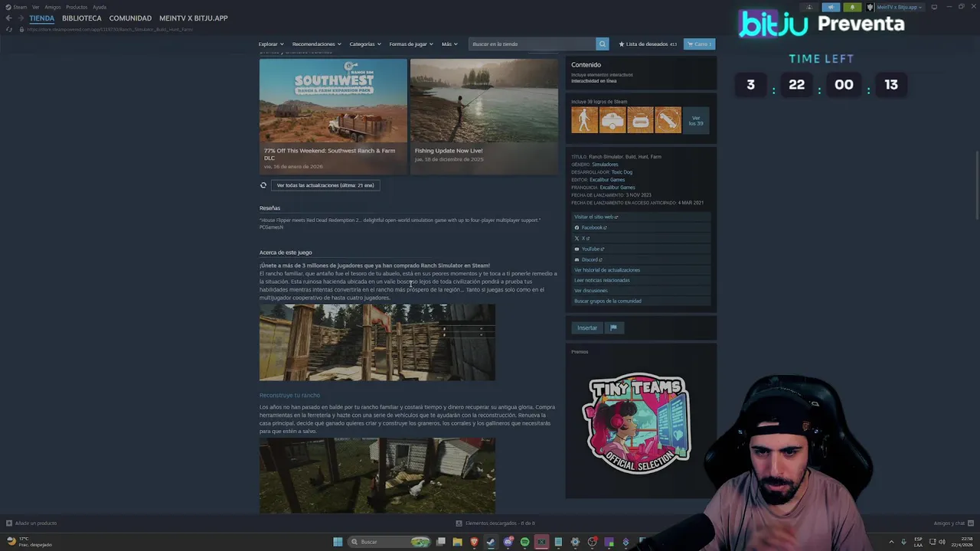
Task: Go back with the left arrow
Action: [8, 18]
